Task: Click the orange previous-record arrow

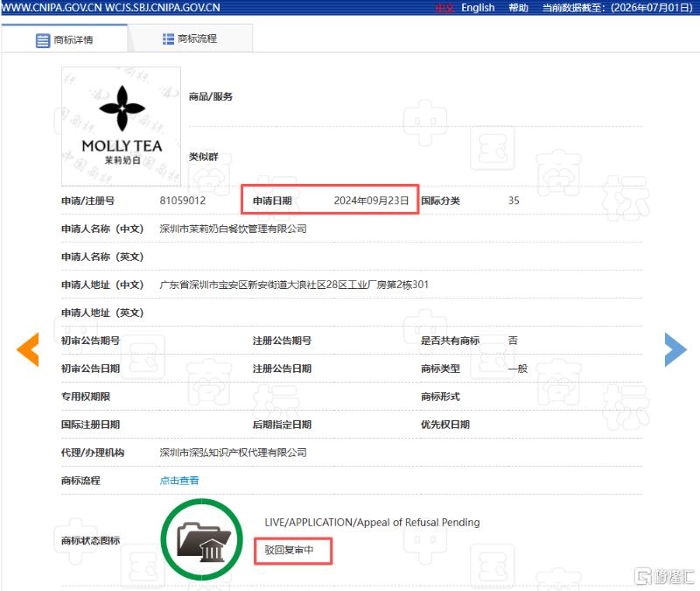Action: click(x=28, y=349)
